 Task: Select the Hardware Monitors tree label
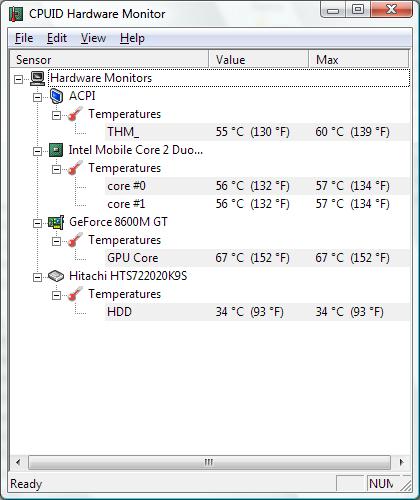(x=101, y=78)
